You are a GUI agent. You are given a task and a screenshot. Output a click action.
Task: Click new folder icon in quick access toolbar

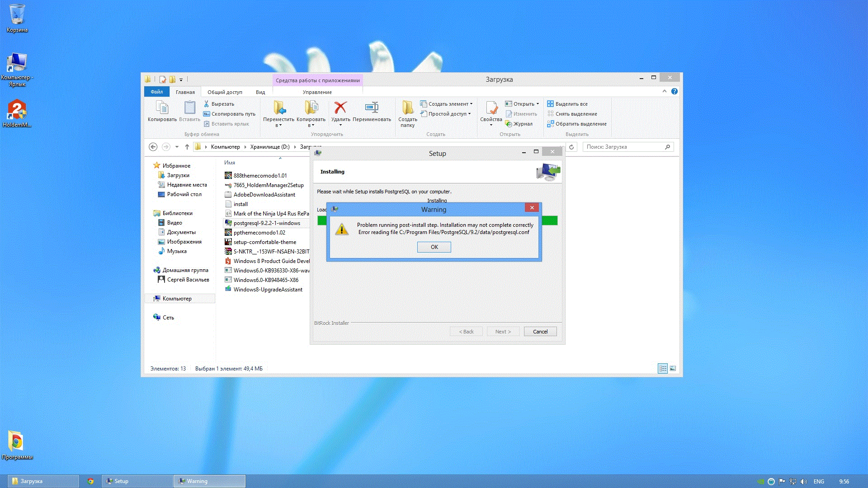click(172, 80)
